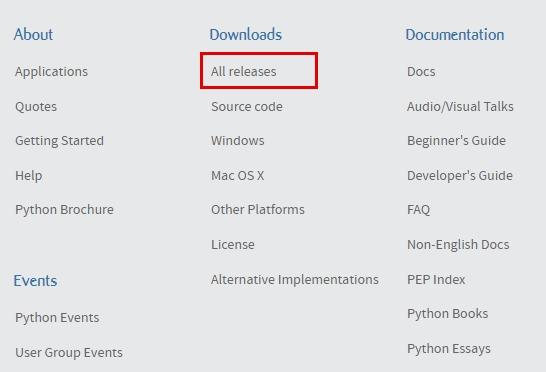This screenshot has height=372, width=546.
Task: Open the Python Brochure link
Action: (x=64, y=210)
